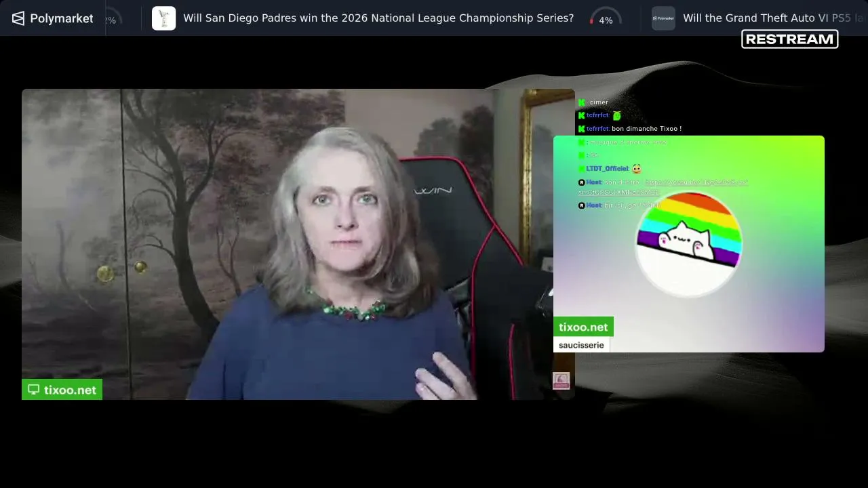Image resolution: width=868 pixels, height=488 pixels.
Task: Click the tixoo.net label above saucisserie
Action: [583, 327]
